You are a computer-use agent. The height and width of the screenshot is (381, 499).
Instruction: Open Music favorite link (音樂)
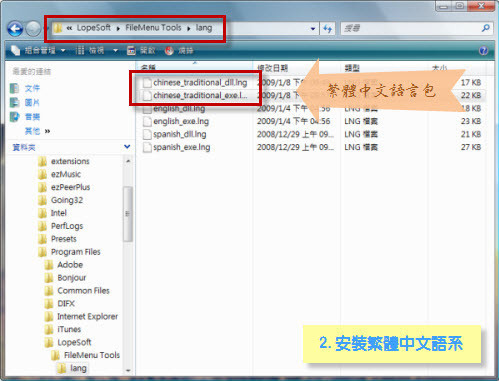tap(32, 117)
